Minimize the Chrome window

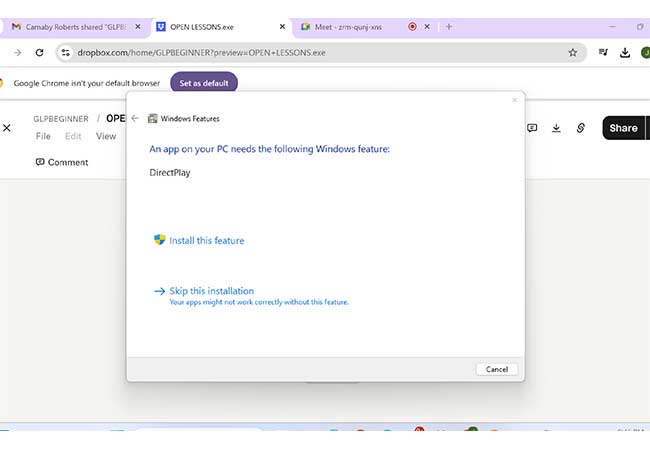point(612,27)
